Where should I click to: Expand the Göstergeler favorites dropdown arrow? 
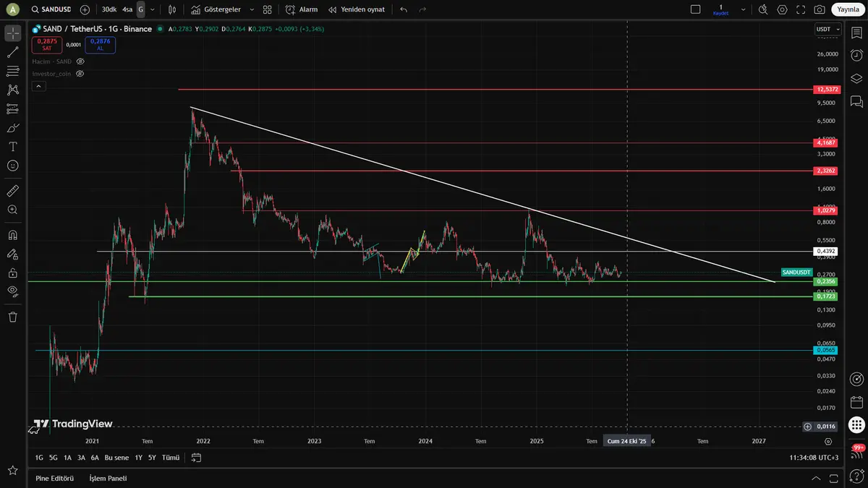(x=251, y=9)
